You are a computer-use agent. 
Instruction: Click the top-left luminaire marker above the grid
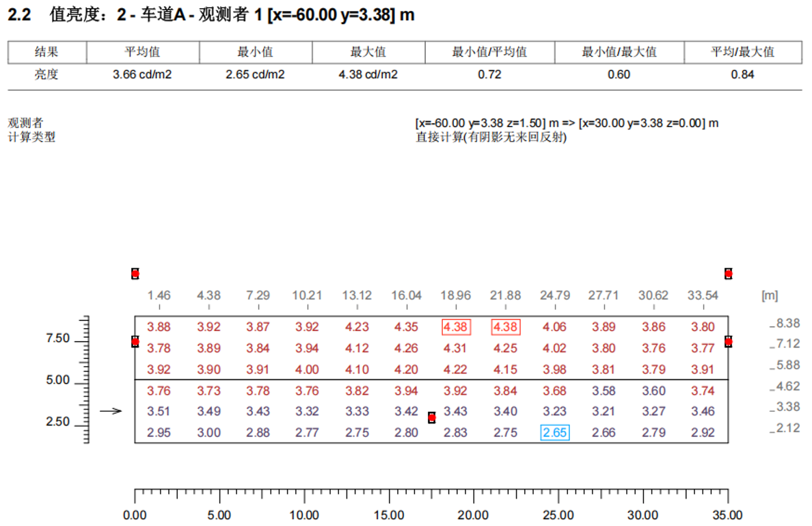(135, 274)
